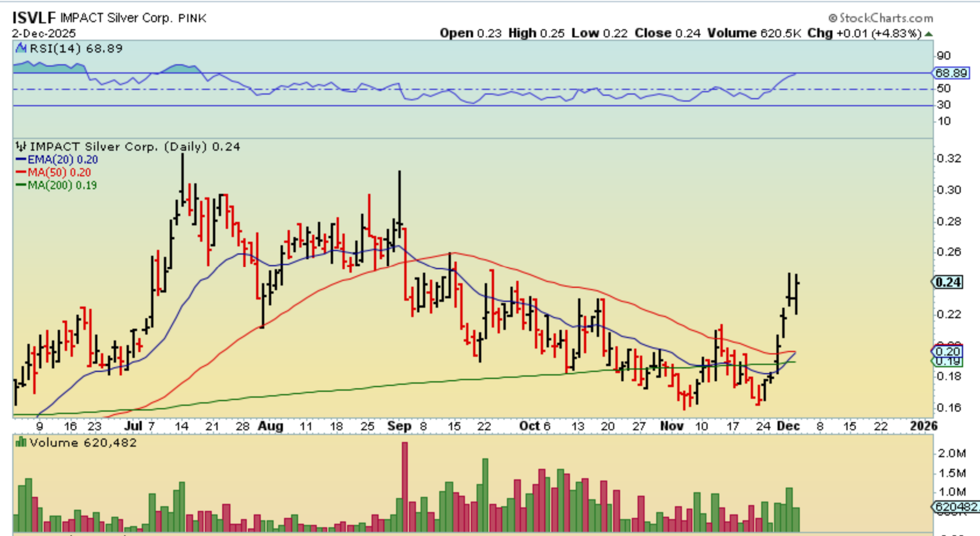Click the Dec label on date axis

click(x=788, y=426)
